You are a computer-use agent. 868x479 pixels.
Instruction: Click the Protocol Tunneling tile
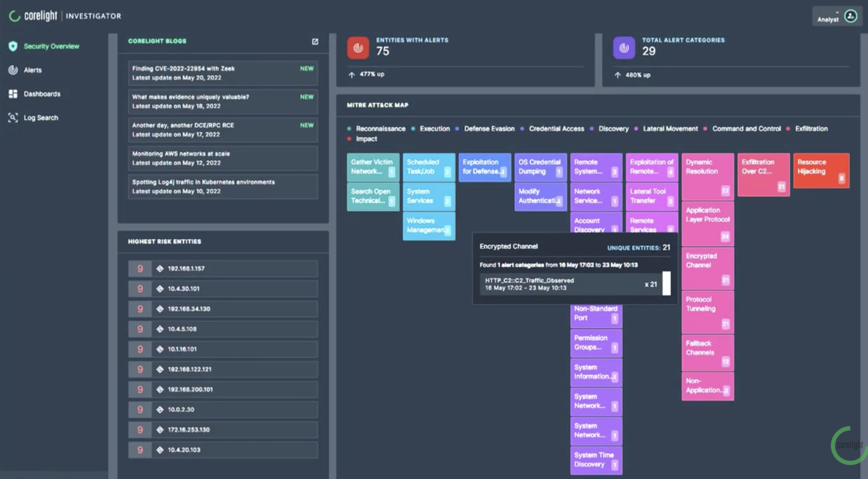708,312
